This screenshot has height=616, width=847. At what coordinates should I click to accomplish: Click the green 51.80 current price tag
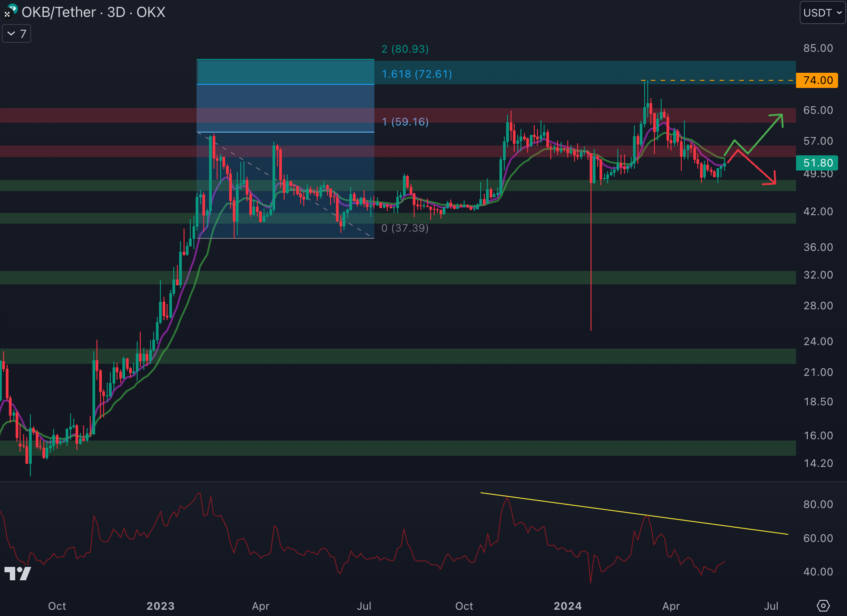[817, 163]
